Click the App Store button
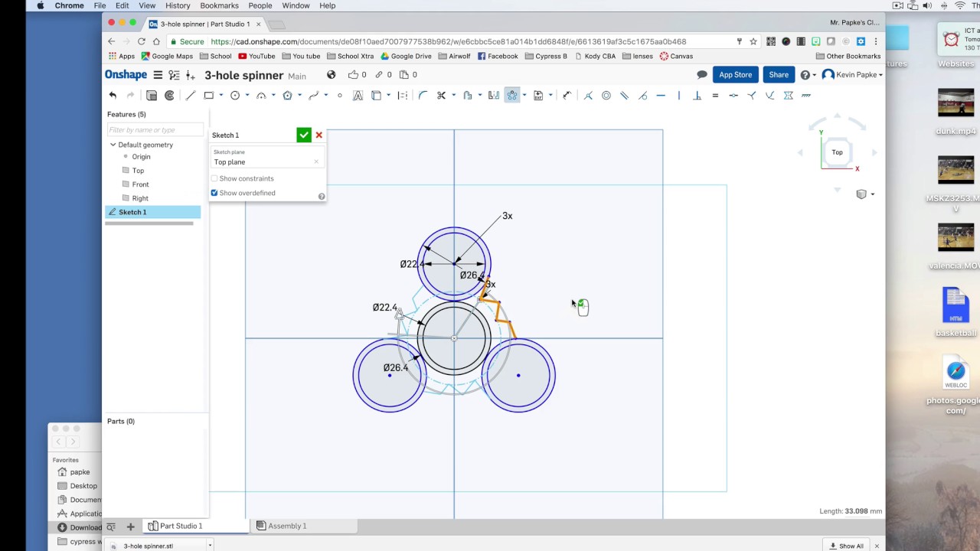This screenshot has width=980, height=551. point(735,75)
